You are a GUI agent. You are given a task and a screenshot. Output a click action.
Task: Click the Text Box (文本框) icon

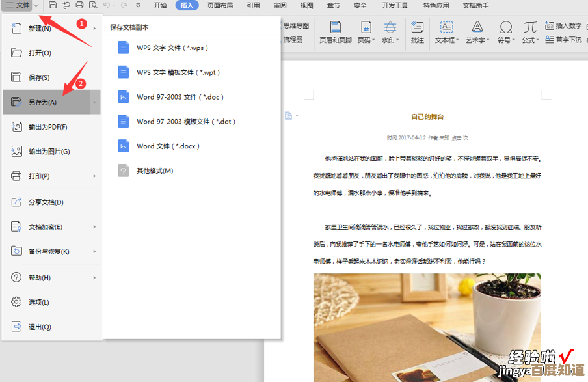[x=446, y=27]
